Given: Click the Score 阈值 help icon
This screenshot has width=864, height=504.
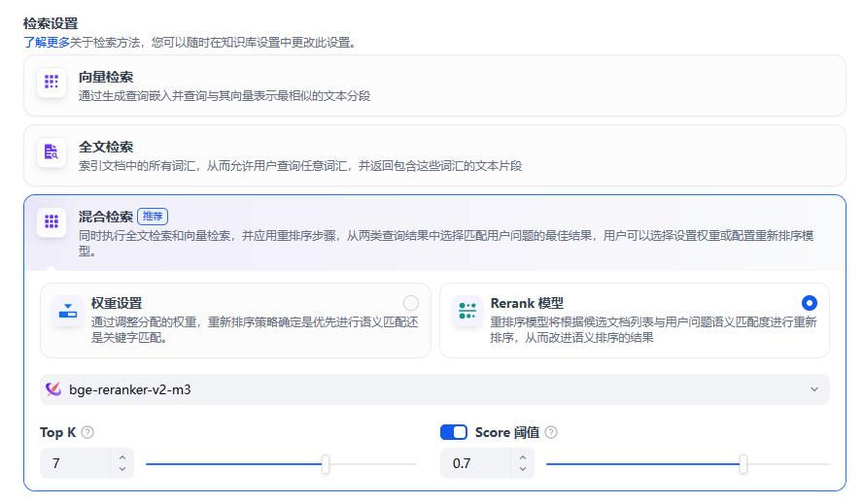Looking at the screenshot, I should click(551, 432).
